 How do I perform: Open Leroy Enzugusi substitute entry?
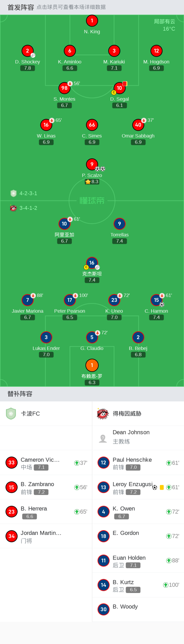pos(138,487)
